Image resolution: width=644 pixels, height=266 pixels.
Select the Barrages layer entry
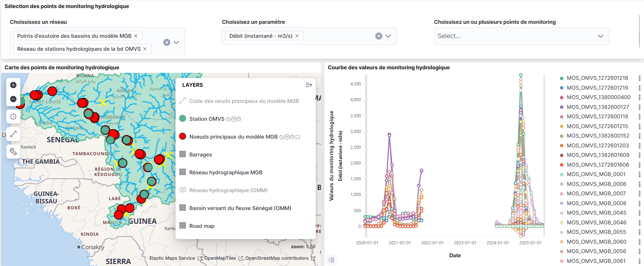(200, 155)
